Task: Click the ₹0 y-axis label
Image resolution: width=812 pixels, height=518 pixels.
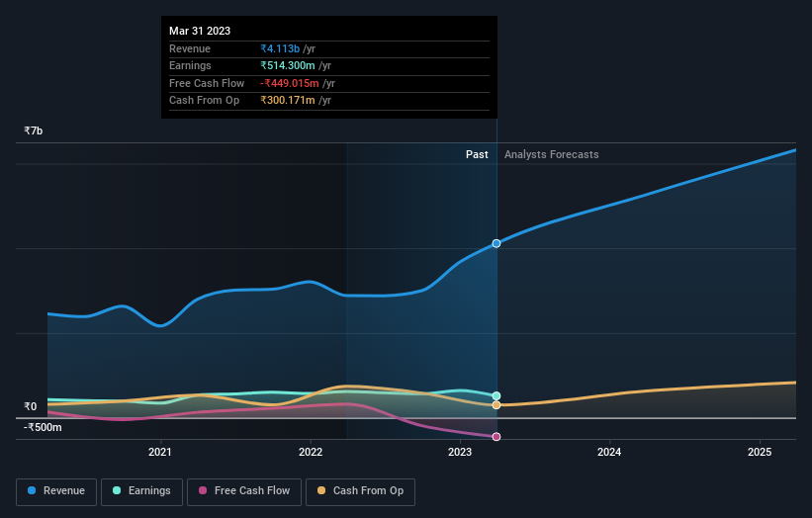Action: (x=31, y=406)
